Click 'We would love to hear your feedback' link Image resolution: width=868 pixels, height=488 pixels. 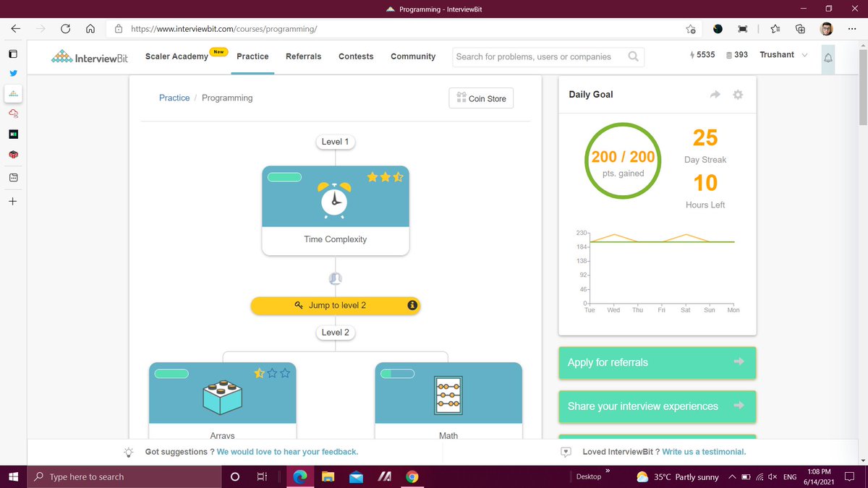(x=287, y=452)
